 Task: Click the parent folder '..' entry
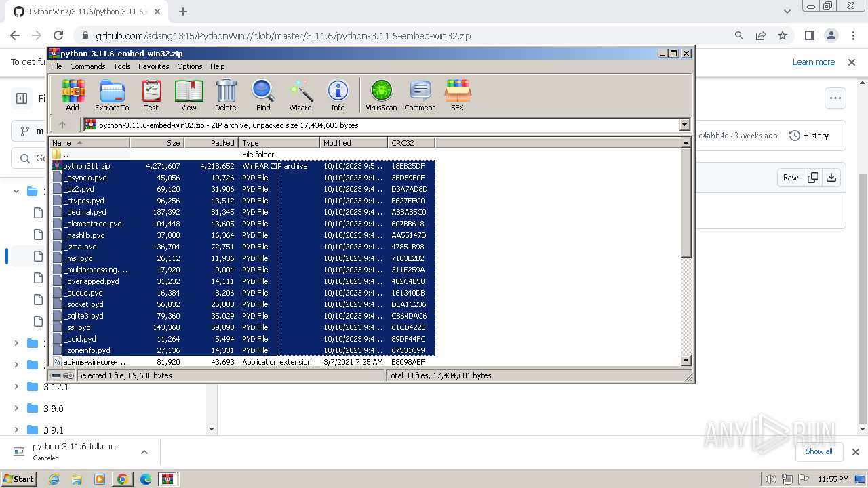coord(242,155)
